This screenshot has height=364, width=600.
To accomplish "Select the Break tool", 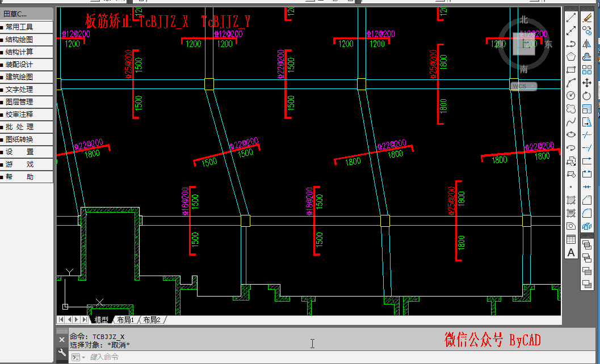I will pos(587,174).
